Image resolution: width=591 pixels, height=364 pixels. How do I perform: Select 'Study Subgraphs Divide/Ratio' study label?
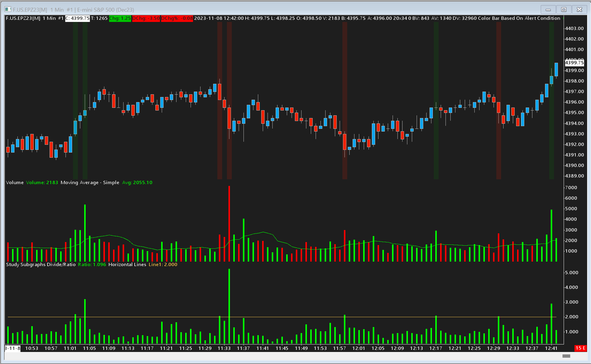(41, 265)
